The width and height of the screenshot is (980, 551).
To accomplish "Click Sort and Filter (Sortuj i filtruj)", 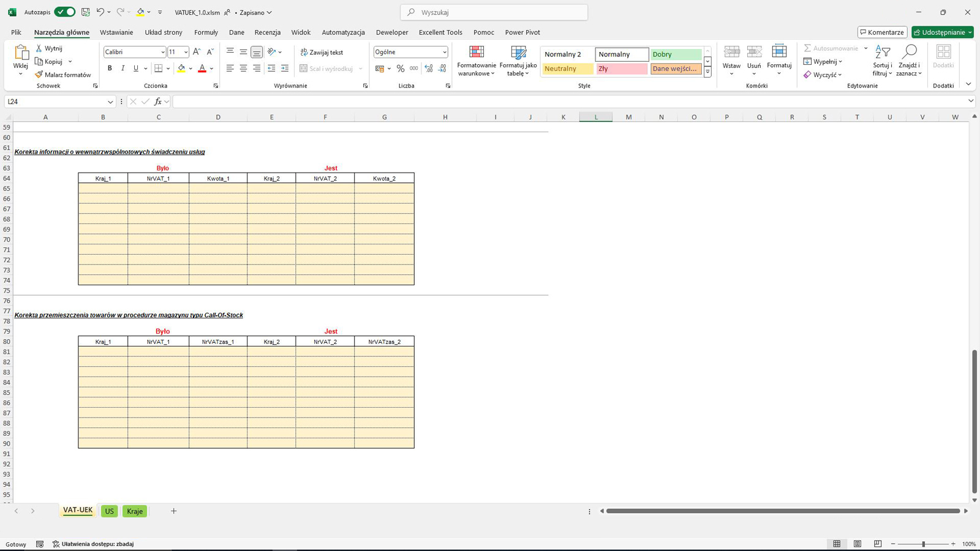I will [x=882, y=61].
